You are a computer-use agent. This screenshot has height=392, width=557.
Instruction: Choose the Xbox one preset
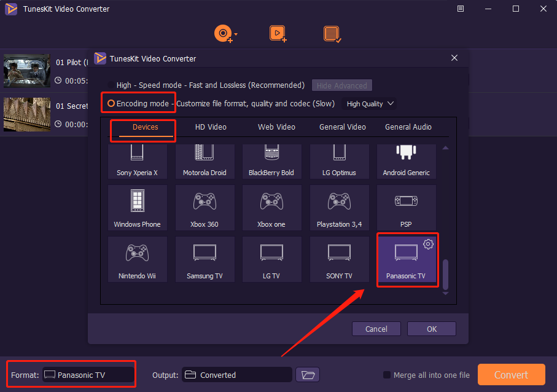pos(271,208)
